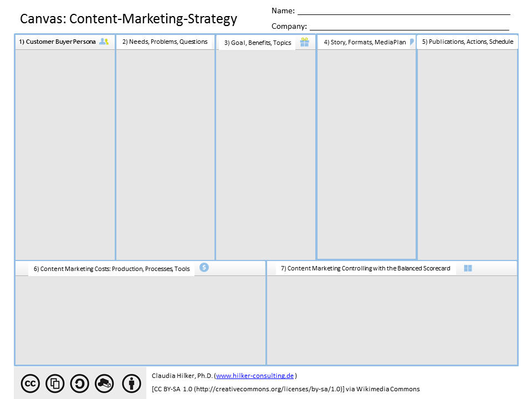Click inside the Story, Formats, MediaPlan box area
Screen dimensions: 532x399
coord(366,155)
